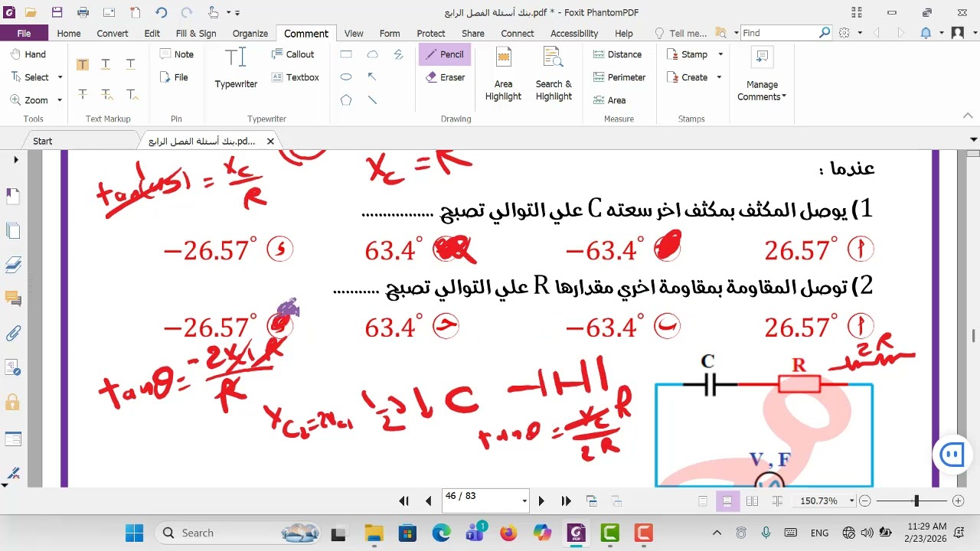The image size is (980, 551).
Task: Go to the previous page
Action: click(428, 500)
